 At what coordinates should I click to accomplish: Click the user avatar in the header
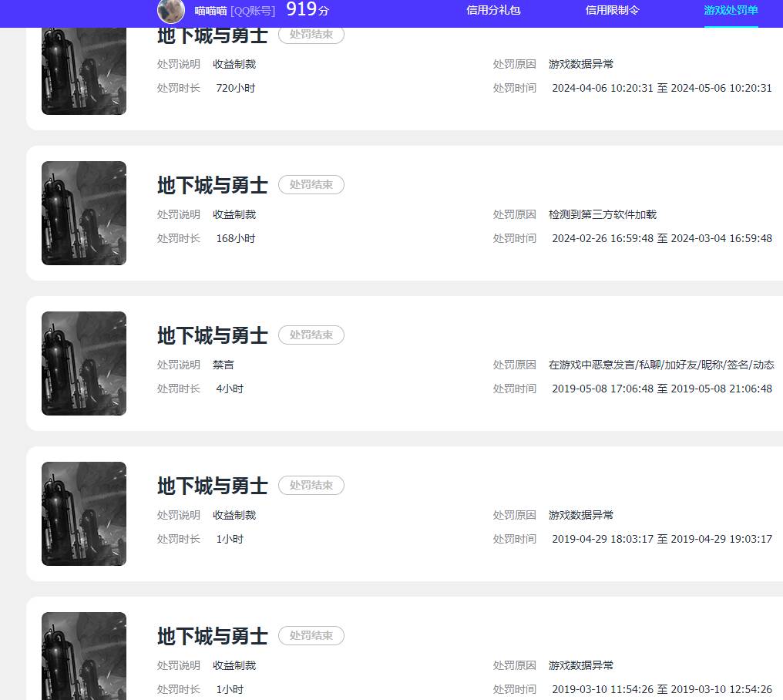click(171, 11)
